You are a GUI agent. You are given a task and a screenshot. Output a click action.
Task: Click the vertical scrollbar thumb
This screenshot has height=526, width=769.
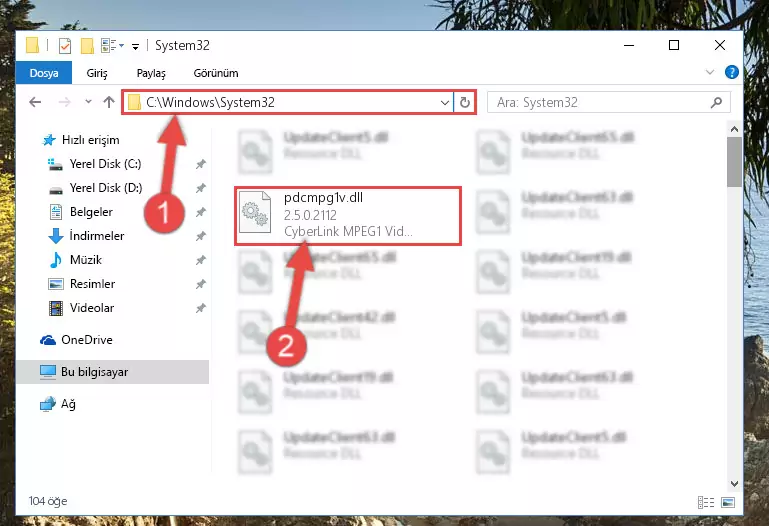734,162
